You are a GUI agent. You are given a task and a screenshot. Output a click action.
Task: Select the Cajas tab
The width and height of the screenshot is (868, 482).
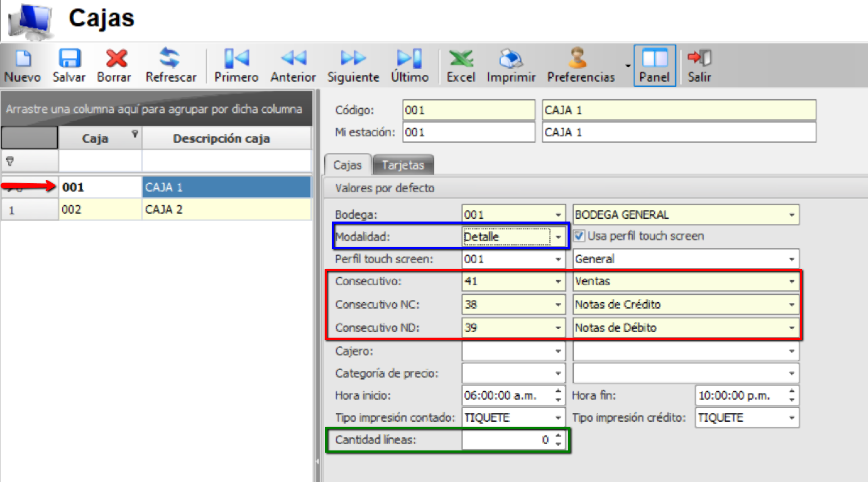tap(347, 165)
